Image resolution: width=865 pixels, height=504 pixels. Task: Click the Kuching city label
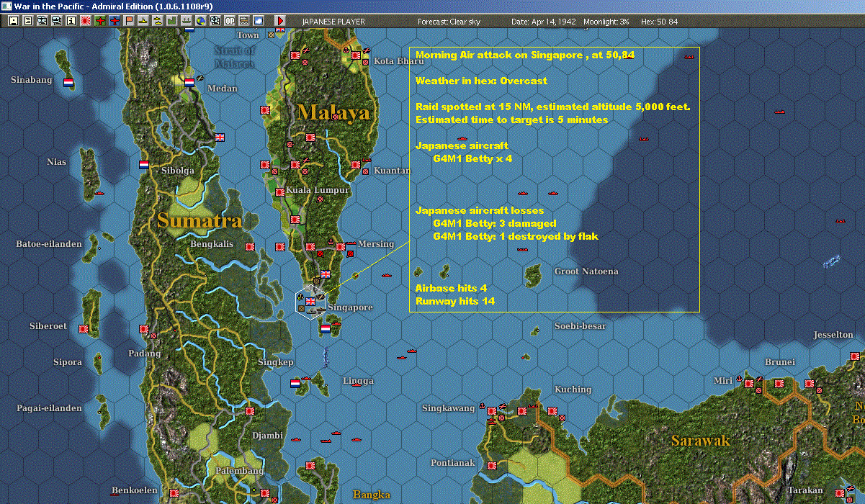(x=573, y=390)
